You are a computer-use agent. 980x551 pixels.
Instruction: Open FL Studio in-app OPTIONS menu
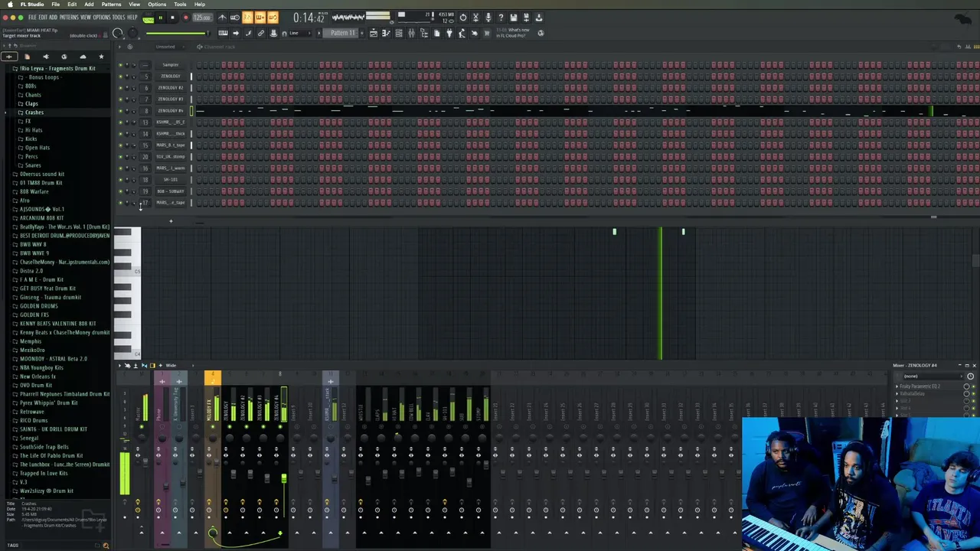click(x=102, y=18)
